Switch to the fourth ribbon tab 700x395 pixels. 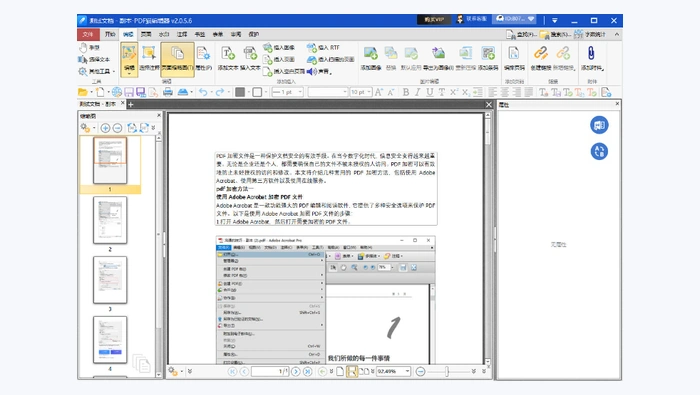pos(146,34)
